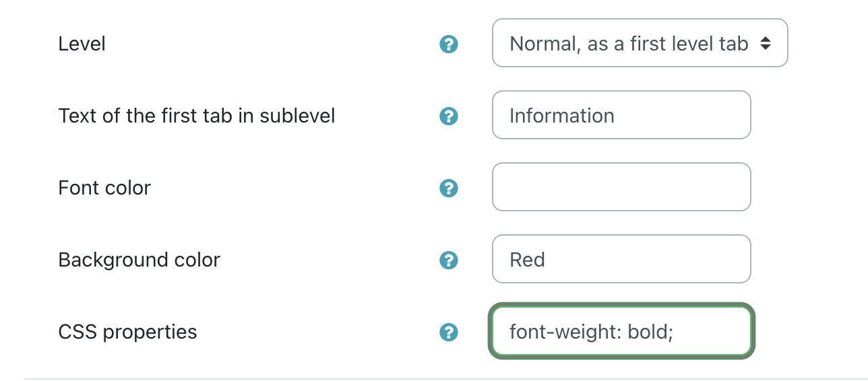Click into the empty Font color field

[621, 187]
